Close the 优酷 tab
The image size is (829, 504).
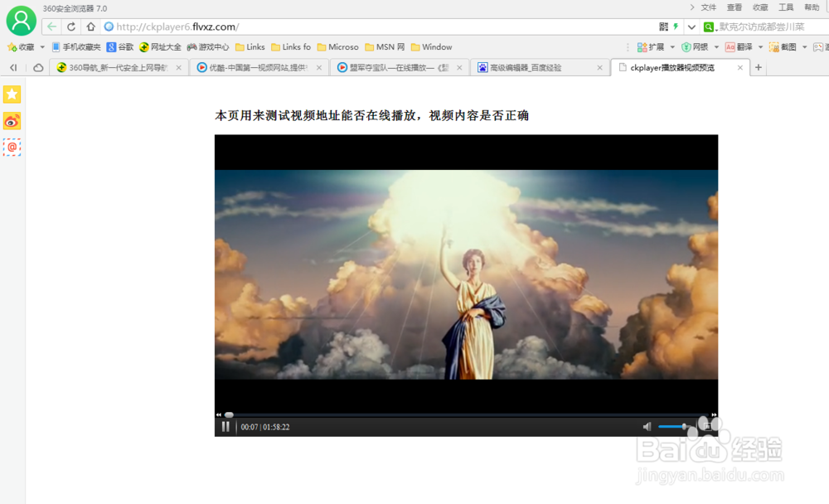point(319,68)
